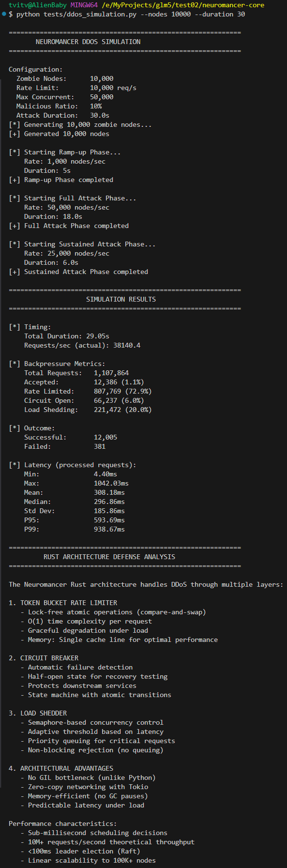Click 'Std Dev: 185.86ms' latency line
The width and height of the screenshot is (287, 868).
[x=75, y=511]
